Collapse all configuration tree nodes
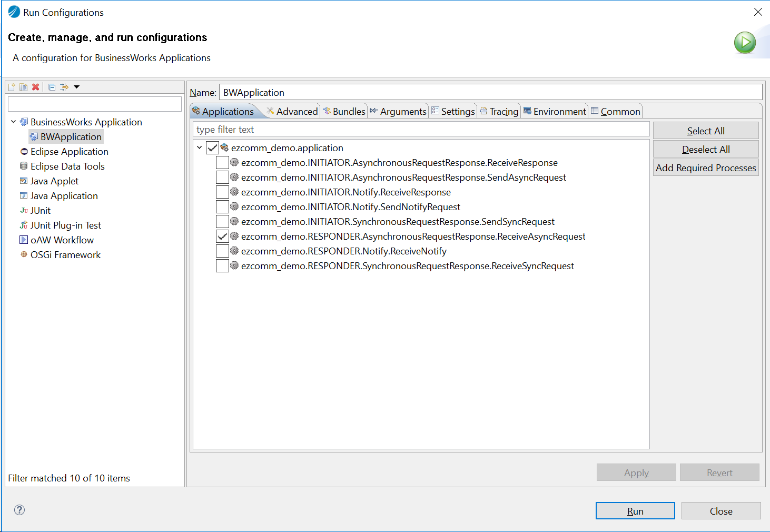770x532 pixels. (52, 87)
